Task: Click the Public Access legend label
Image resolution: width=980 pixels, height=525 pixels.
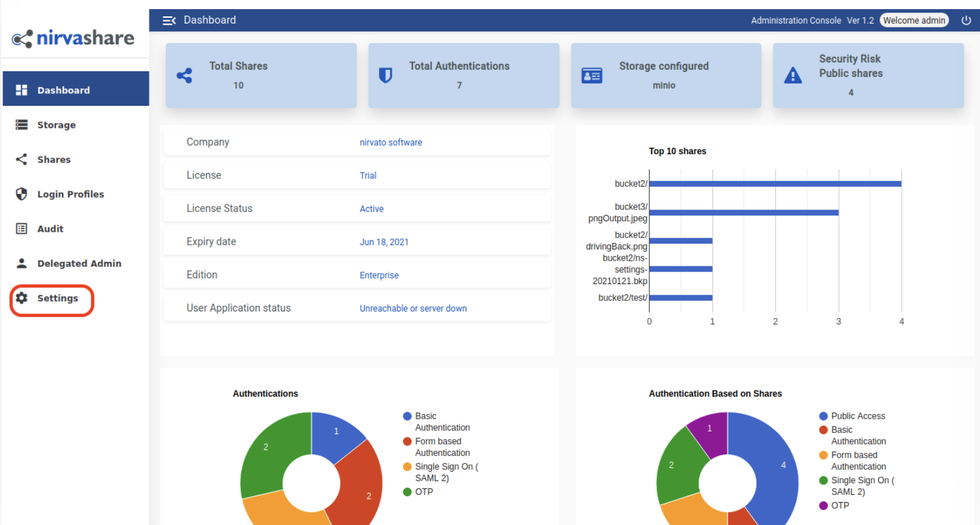Action: pyautogui.click(x=858, y=416)
